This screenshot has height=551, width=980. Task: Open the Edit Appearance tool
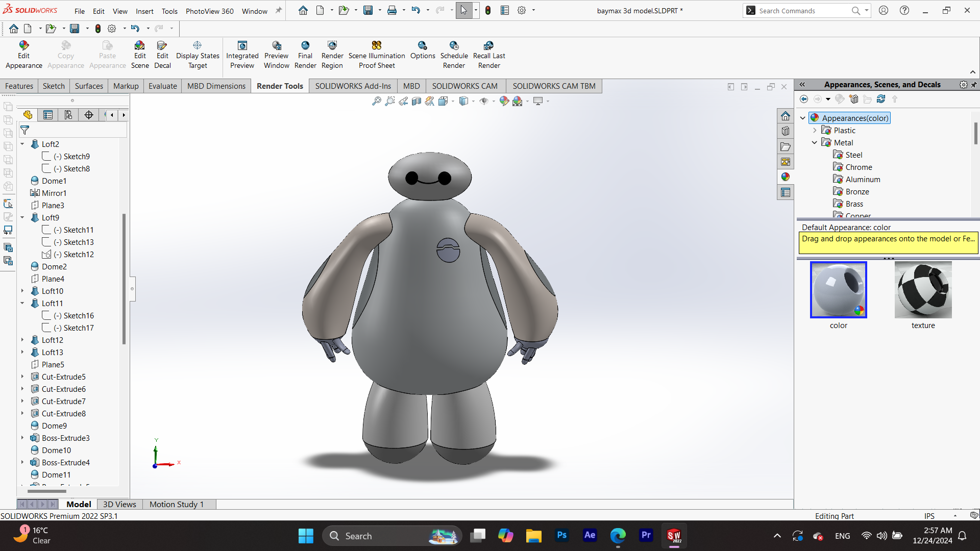(x=23, y=54)
